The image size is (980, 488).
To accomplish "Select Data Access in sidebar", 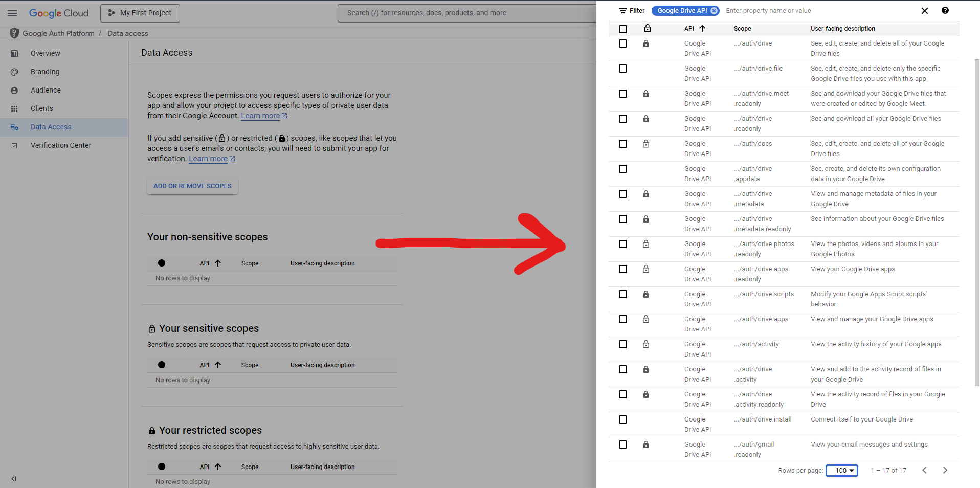I will tap(64, 127).
